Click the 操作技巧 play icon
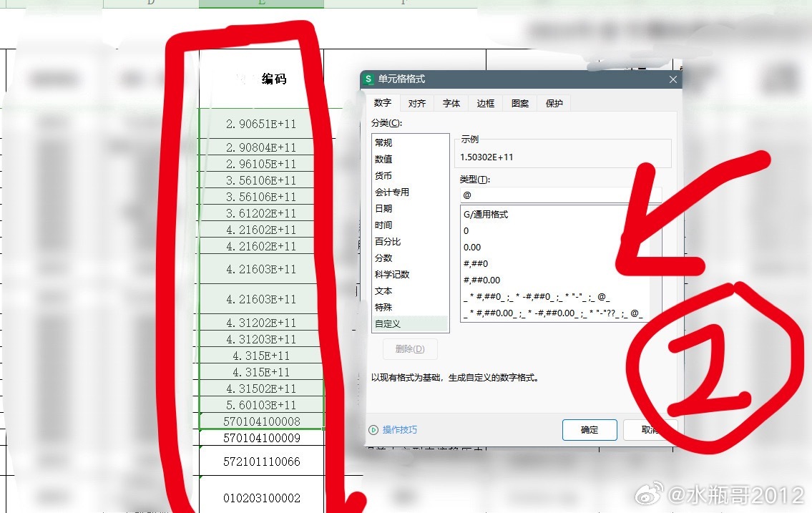 click(x=373, y=430)
